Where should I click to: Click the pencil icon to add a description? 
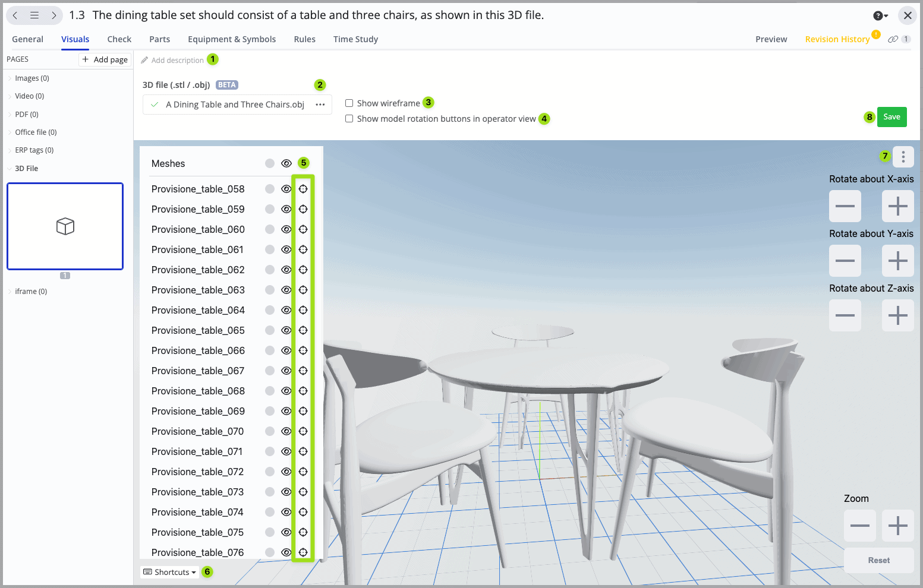click(x=144, y=59)
